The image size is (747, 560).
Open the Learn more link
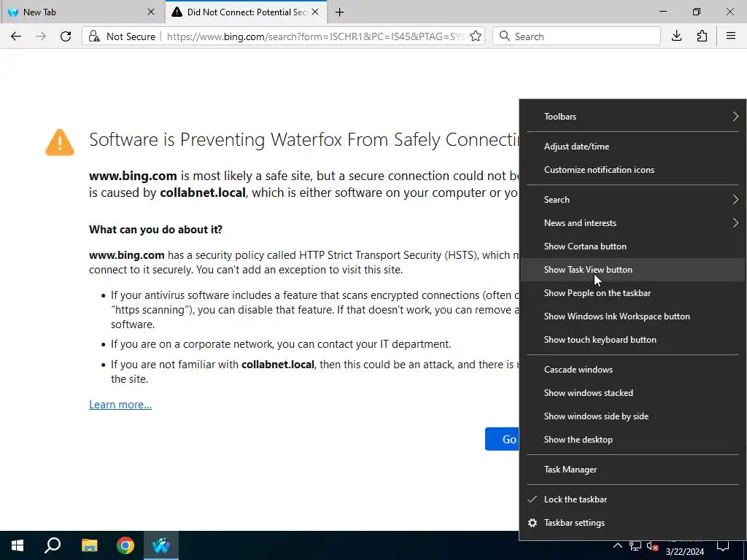click(x=120, y=404)
